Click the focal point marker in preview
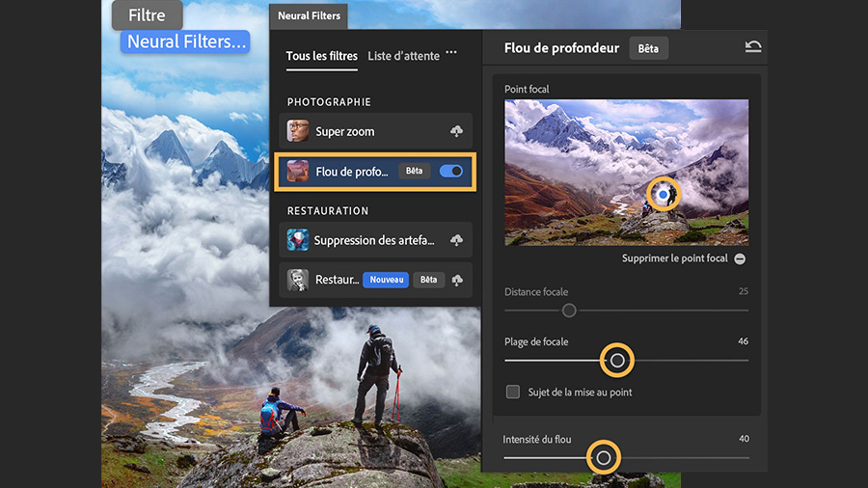The height and width of the screenshot is (488, 868). point(663,194)
